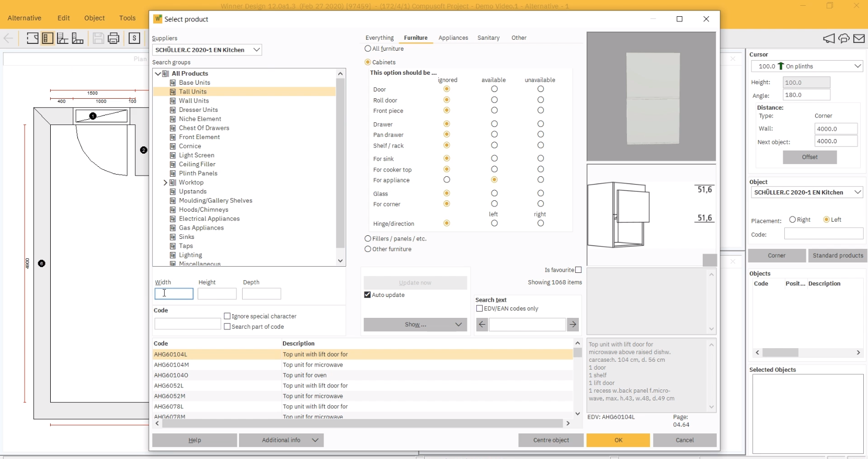The height and width of the screenshot is (459, 868).
Task: Select wall marker 6 in floor plan
Action: (x=42, y=263)
